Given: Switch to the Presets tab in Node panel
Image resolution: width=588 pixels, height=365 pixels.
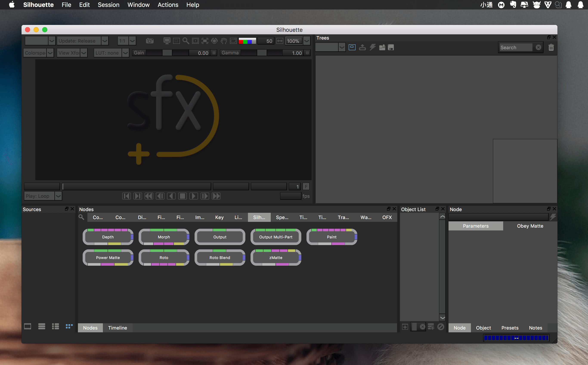Looking at the screenshot, I should pyautogui.click(x=510, y=328).
